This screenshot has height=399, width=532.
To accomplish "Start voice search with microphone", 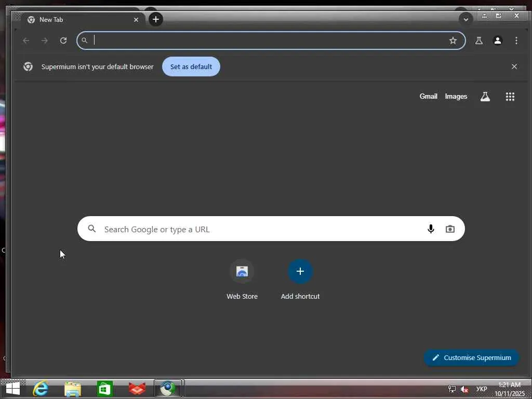I will click(x=431, y=229).
